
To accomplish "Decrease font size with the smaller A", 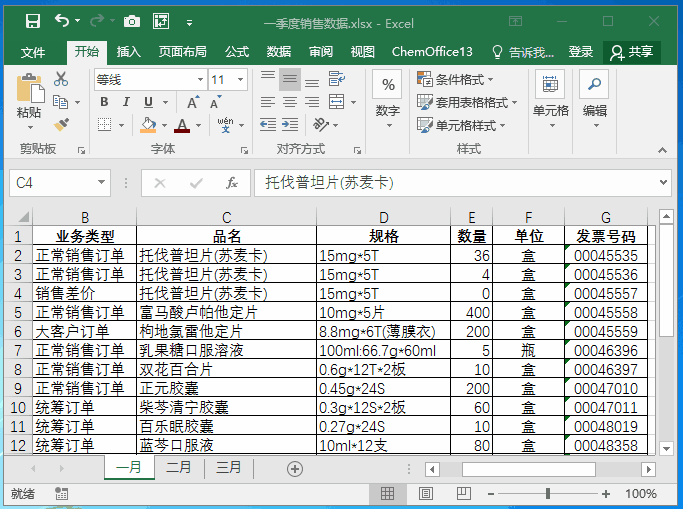I will pos(215,102).
